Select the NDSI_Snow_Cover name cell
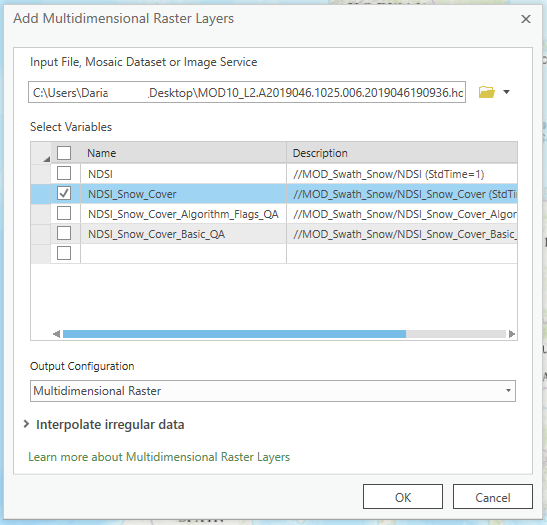Screen dimensions: 547x525 (183, 194)
